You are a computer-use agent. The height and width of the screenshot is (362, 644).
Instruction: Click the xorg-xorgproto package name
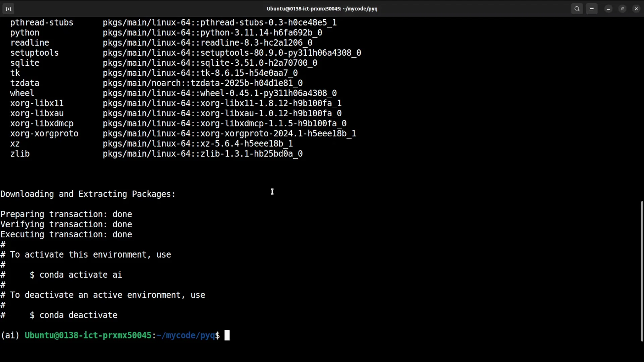pyautogui.click(x=44, y=133)
